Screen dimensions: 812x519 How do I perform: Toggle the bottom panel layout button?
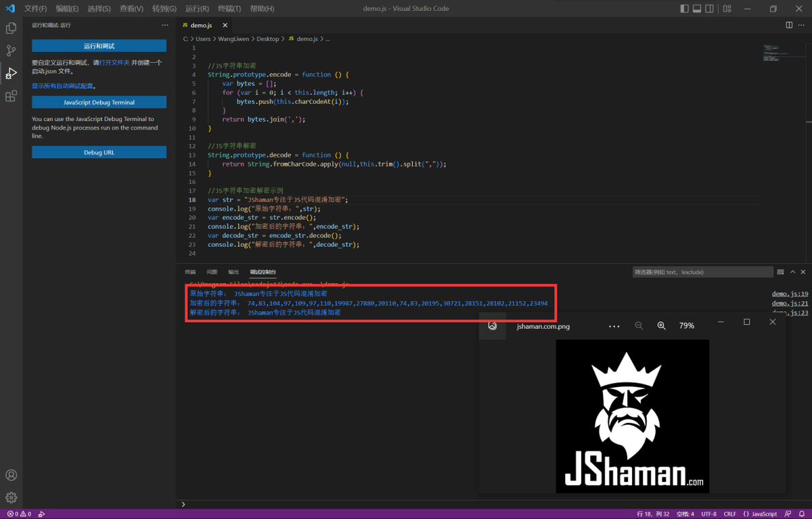(x=697, y=9)
